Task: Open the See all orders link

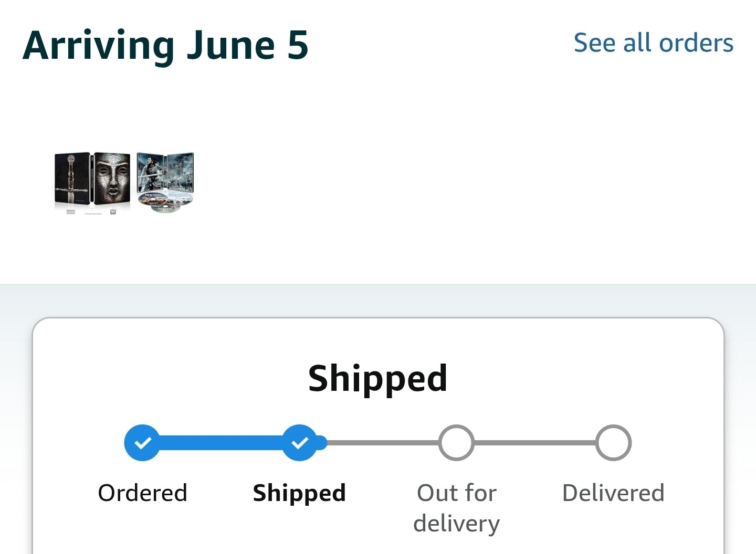Action: click(653, 43)
